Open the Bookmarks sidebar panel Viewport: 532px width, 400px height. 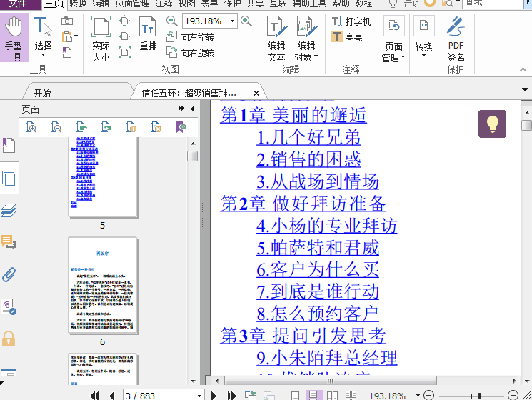pyautogui.click(x=9, y=145)
